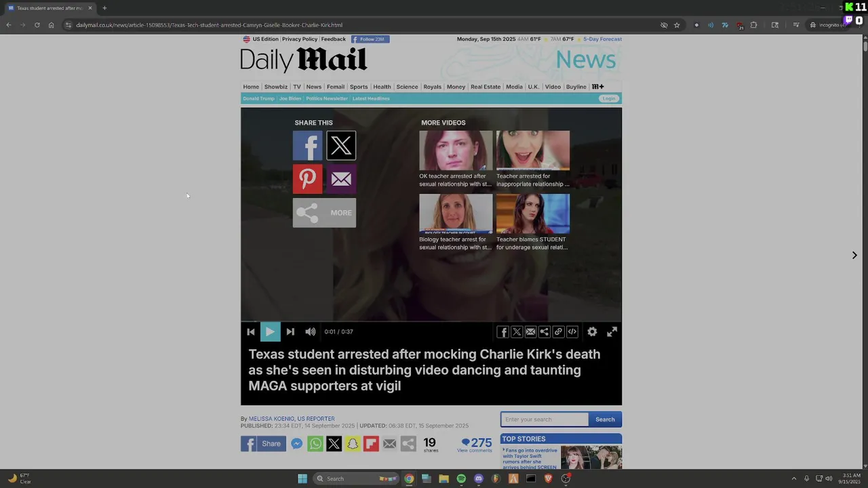The image size is (868, 488).
Task: Share article via WhatsApp icon
Action: (315, 444)
